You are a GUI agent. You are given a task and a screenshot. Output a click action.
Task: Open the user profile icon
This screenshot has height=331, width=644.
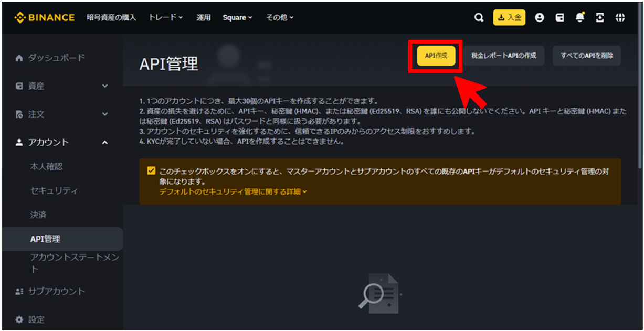point(539,17)
